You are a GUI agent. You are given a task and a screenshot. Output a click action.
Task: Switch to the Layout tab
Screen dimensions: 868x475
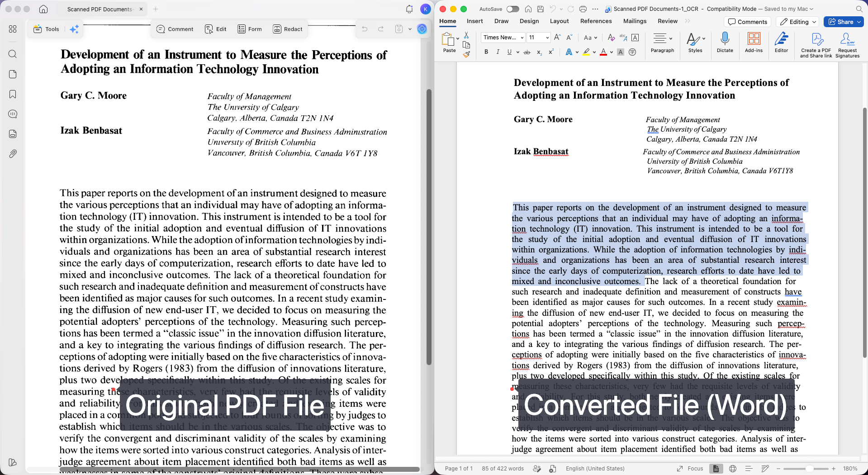(x=559, y=21)
